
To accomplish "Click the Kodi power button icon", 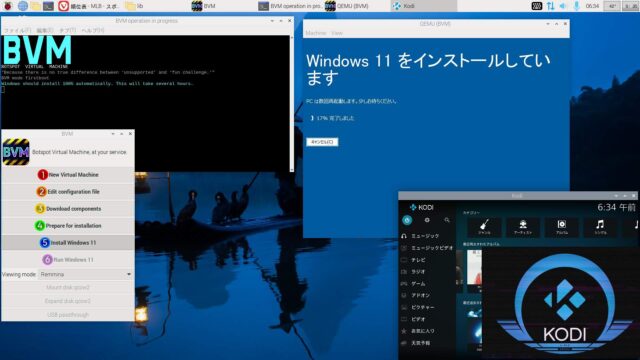I will [x=407, y=220].
